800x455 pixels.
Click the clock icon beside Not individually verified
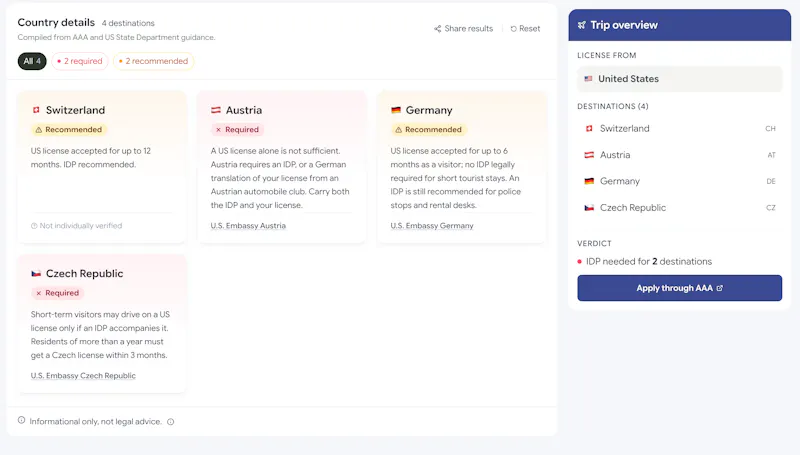click(x=34, y=226)
